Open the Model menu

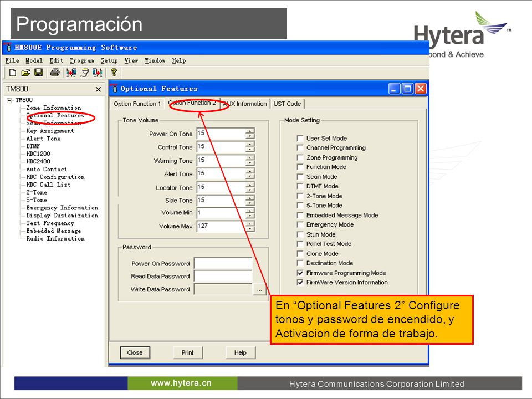[34, 61]
